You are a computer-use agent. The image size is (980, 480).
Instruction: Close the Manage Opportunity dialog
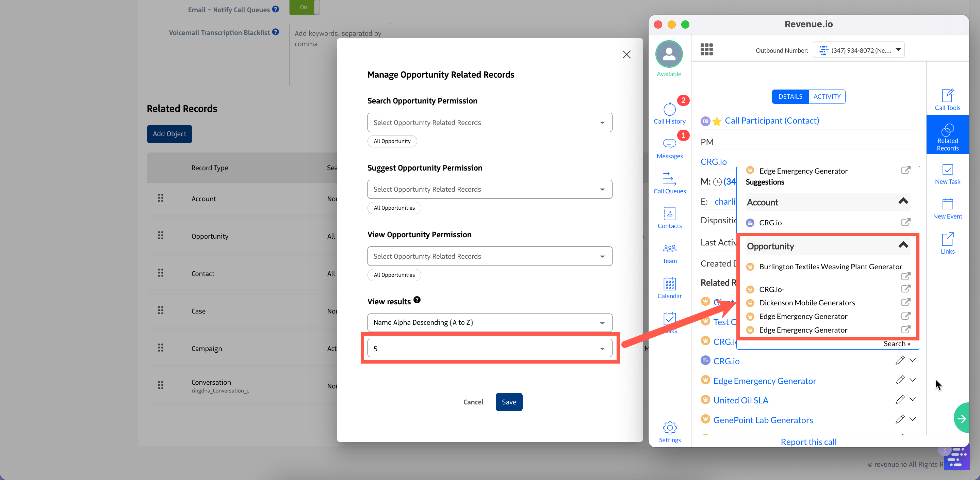[x=626, y=55]
